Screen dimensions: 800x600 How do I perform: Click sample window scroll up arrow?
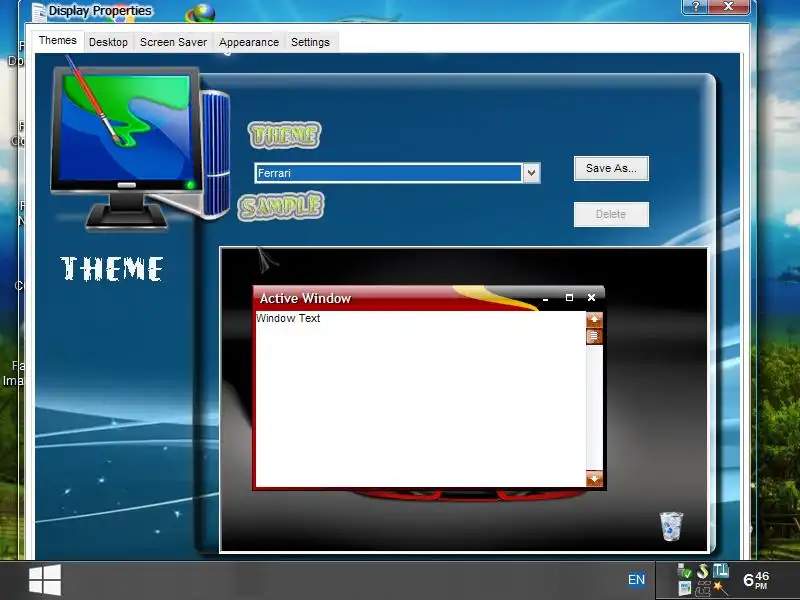(x=594, y=319)
